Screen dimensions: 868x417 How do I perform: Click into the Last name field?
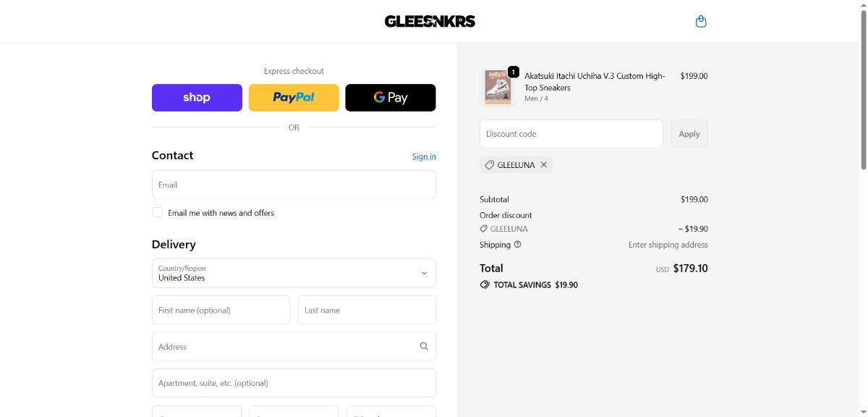[367, 310]
